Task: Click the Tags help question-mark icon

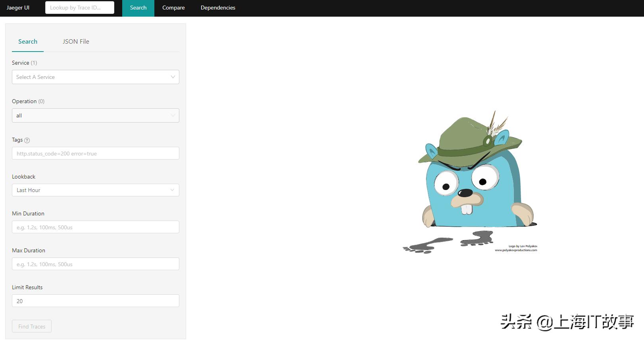Action: (x=27, y=140)
